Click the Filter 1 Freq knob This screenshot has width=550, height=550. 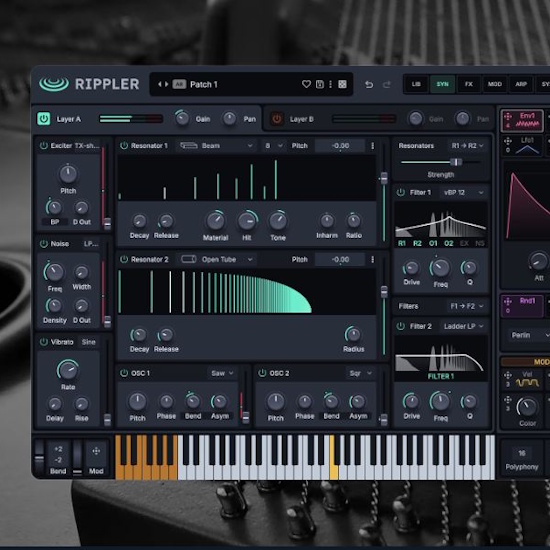coord(440,268)
